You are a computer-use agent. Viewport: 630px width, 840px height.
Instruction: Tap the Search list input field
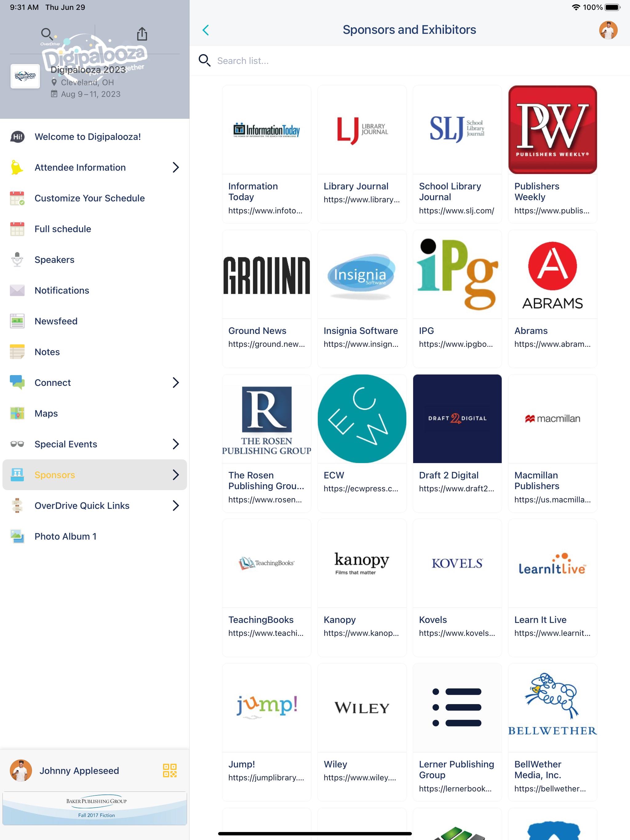click(x=410, y=61)
